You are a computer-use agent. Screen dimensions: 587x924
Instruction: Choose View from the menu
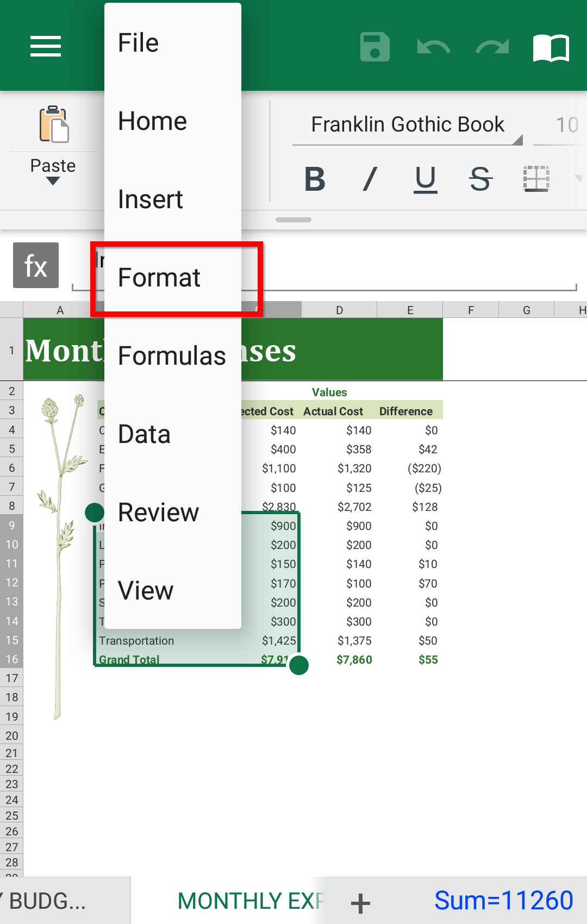(173, 590)
